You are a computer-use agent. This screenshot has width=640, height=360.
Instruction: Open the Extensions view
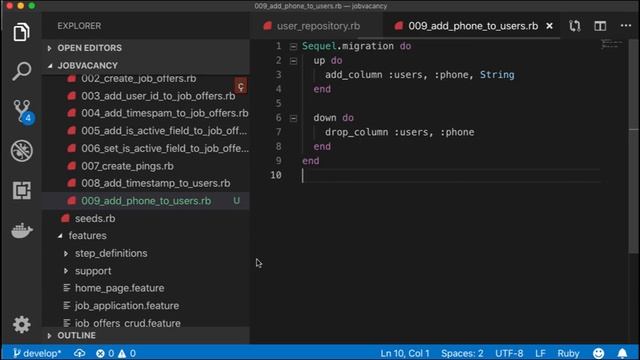[x=22, y=190]
